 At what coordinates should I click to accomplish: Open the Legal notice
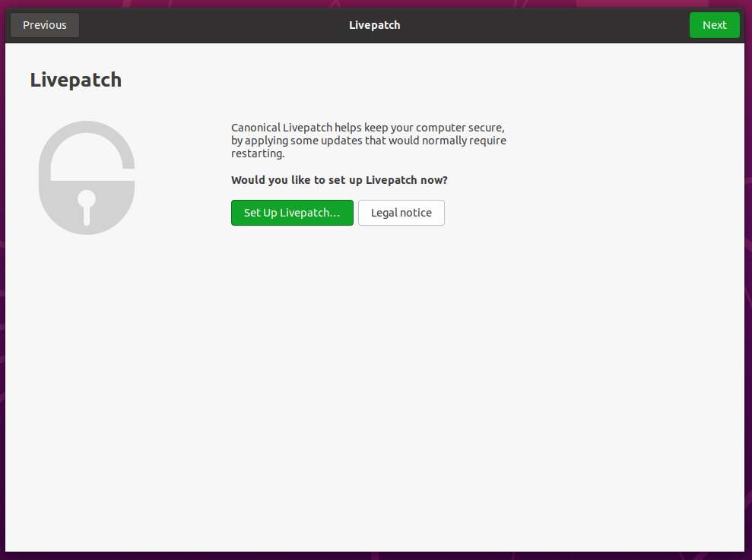pyautogui.click(x=401, y=213)
